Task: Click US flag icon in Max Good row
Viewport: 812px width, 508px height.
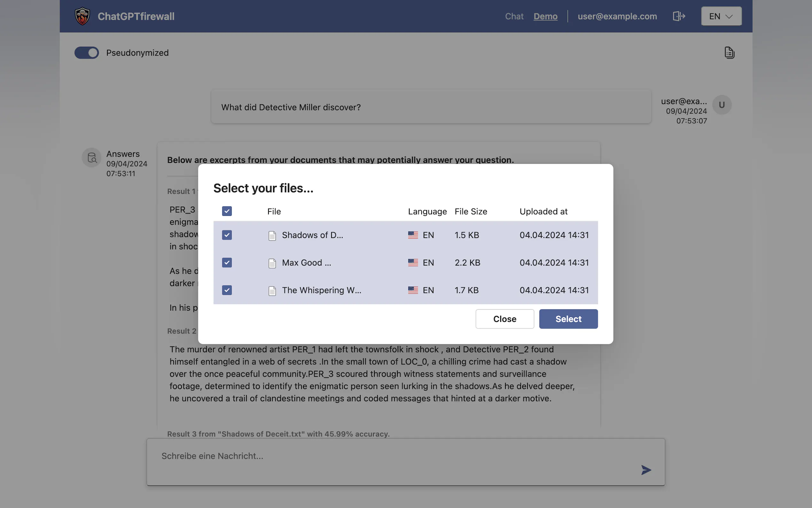Action: pos(413,263)
